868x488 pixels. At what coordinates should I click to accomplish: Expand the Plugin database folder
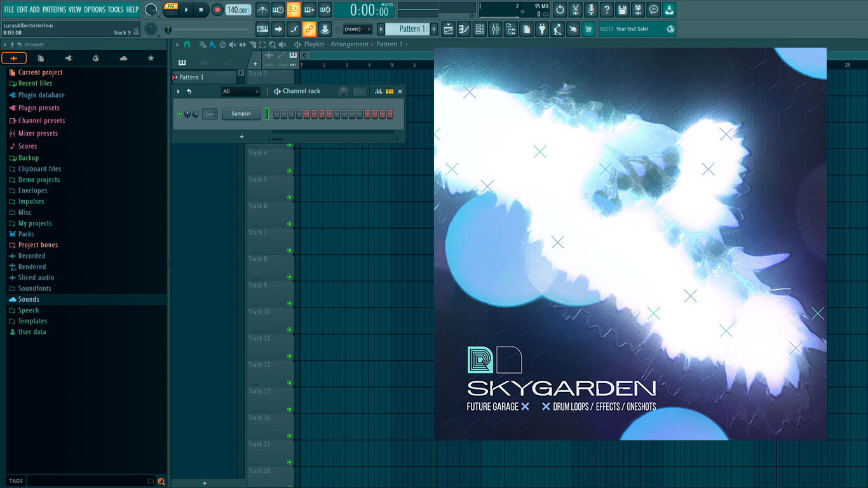click(x=41, y=95)
